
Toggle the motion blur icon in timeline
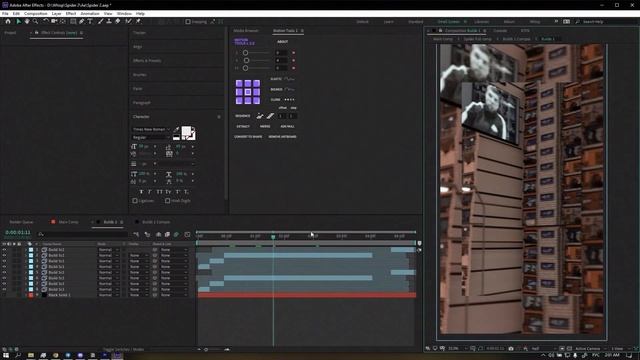(x=176, y=235)
